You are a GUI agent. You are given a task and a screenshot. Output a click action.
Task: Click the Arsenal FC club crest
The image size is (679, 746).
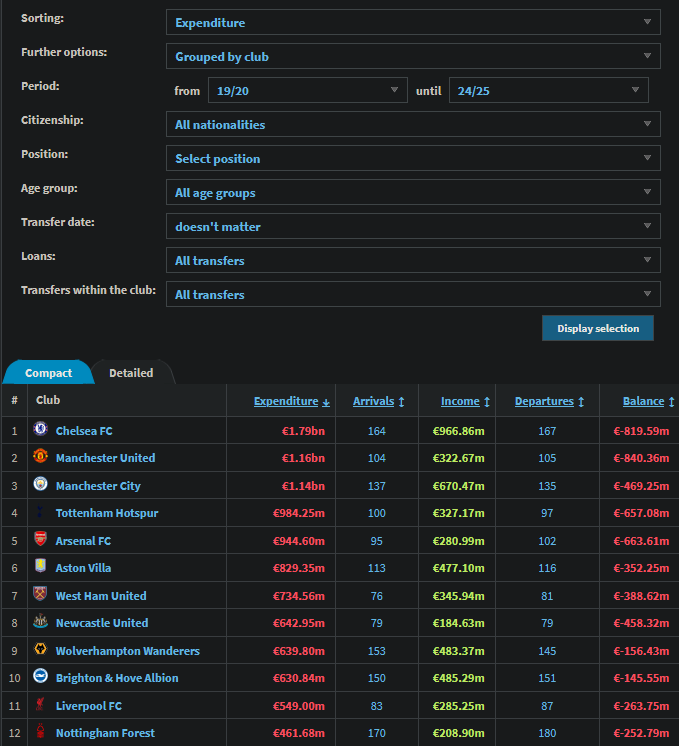pos(40,539)
